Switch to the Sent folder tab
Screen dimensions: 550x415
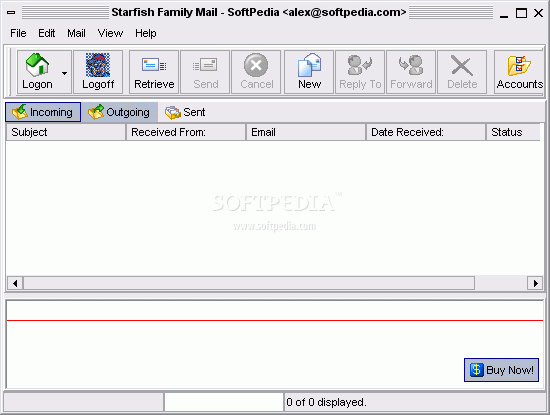pos(185,112)
